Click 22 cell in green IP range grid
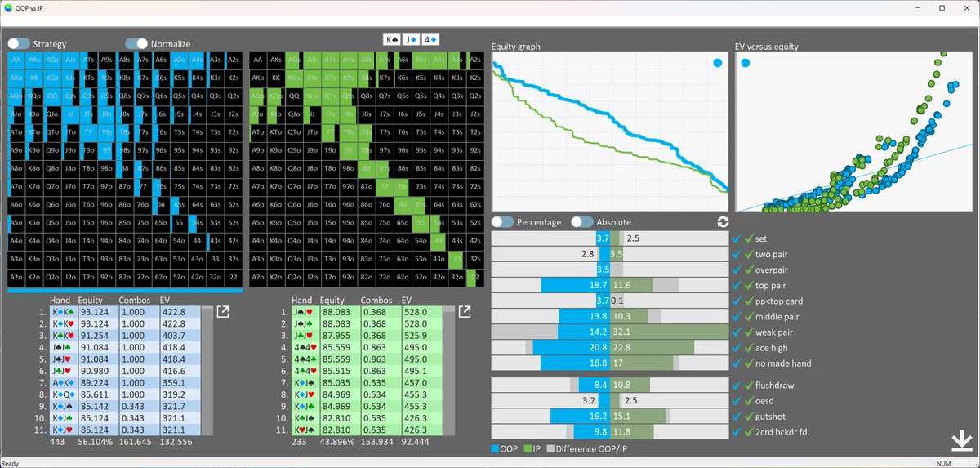 point(474,277)
